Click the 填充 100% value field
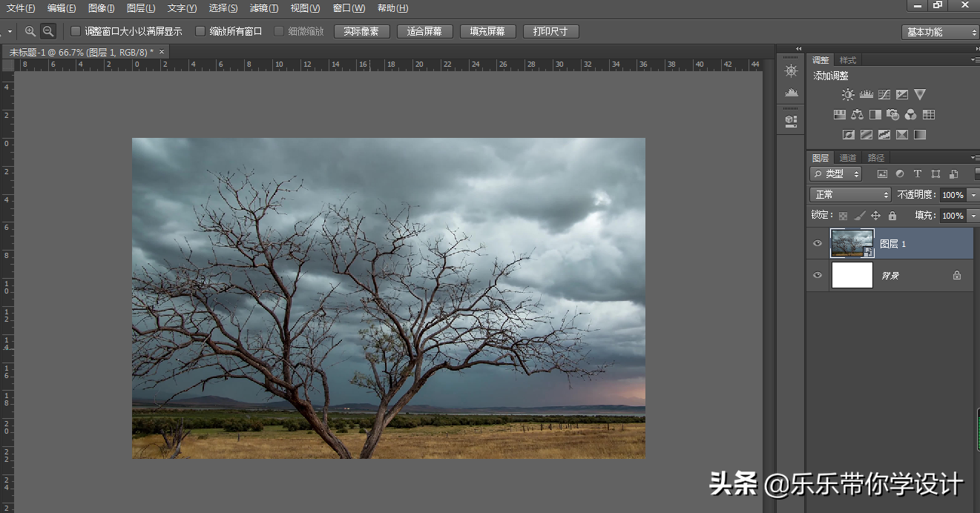This screenshot has height=513, width=980. click(953, 216)
